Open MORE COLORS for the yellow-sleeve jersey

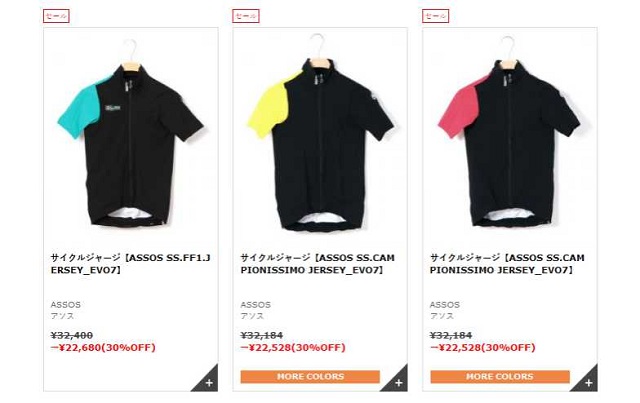tap(310, 376)
